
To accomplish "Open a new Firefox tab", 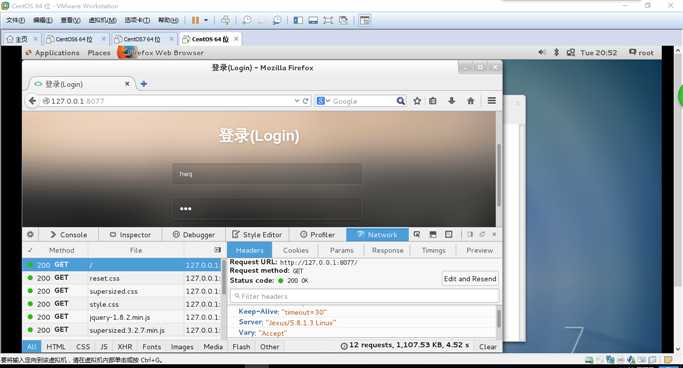I will (143, 84).
